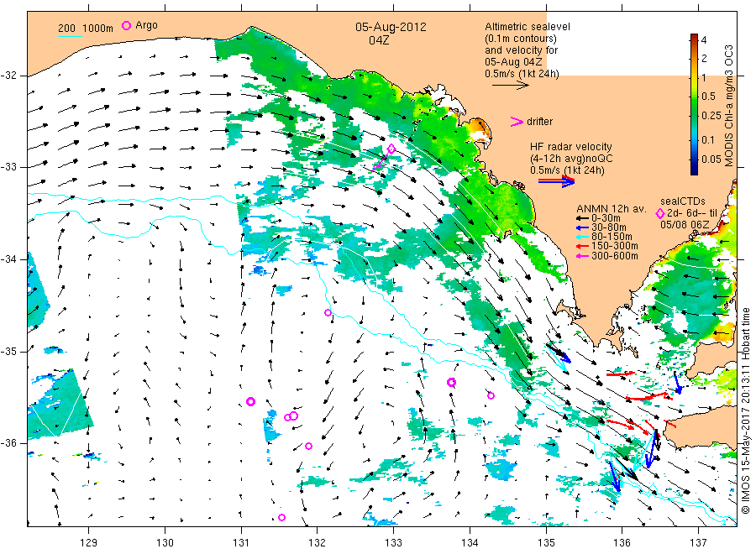The height and width of the screenshot is (554, 756).
Task: Click the 'and velocity for' text line
Action: point(521,50)
